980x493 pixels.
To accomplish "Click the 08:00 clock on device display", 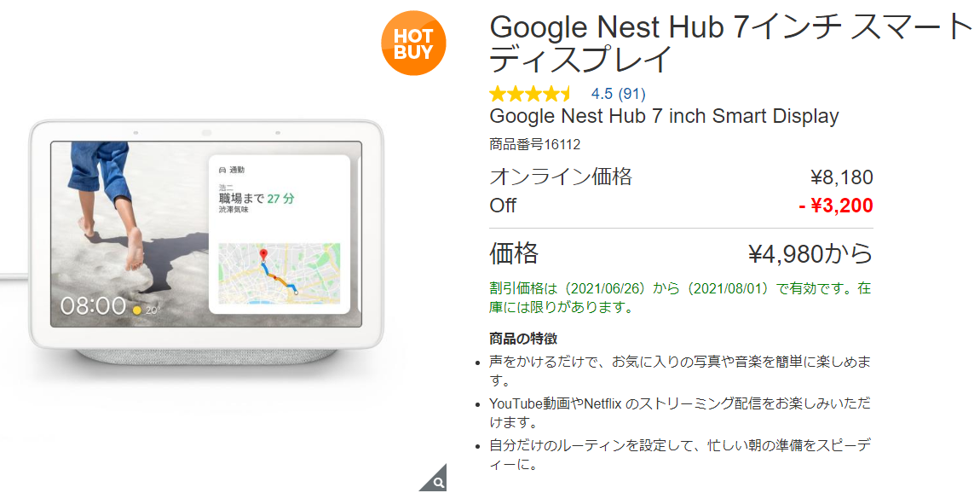I will coord(93,306).
